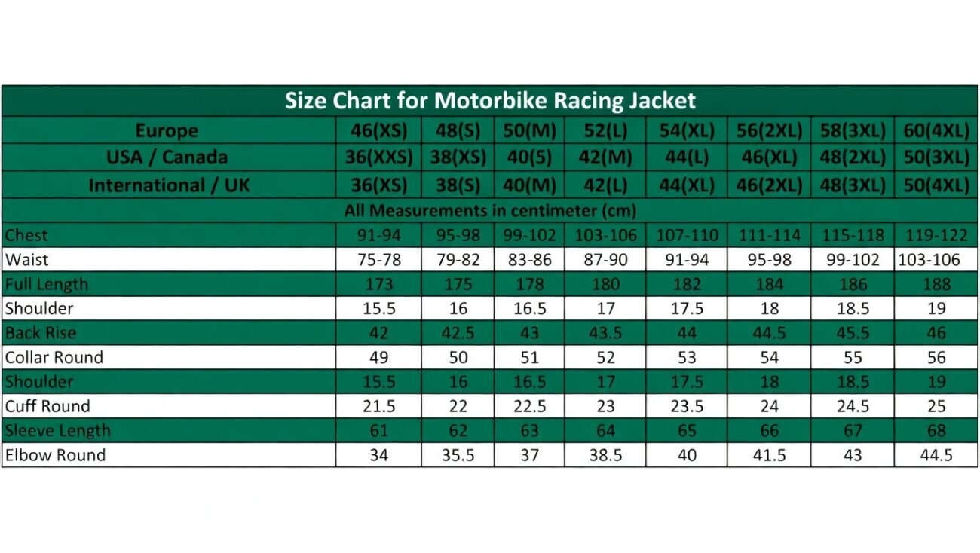Select the International / UK row header
The height and width of the screenshot is (553, 980).
click(167, 185)
